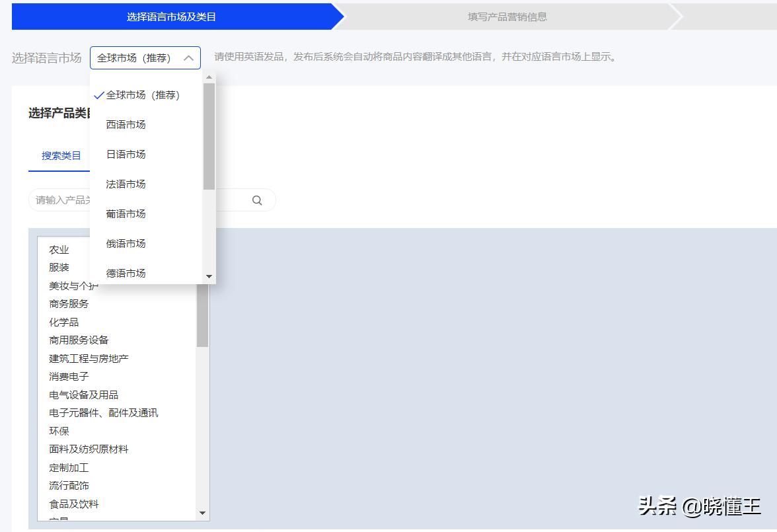Select 日语市场 market option
Image resolution: width=777 pixels, height=532 pixels.
(126, 154)
